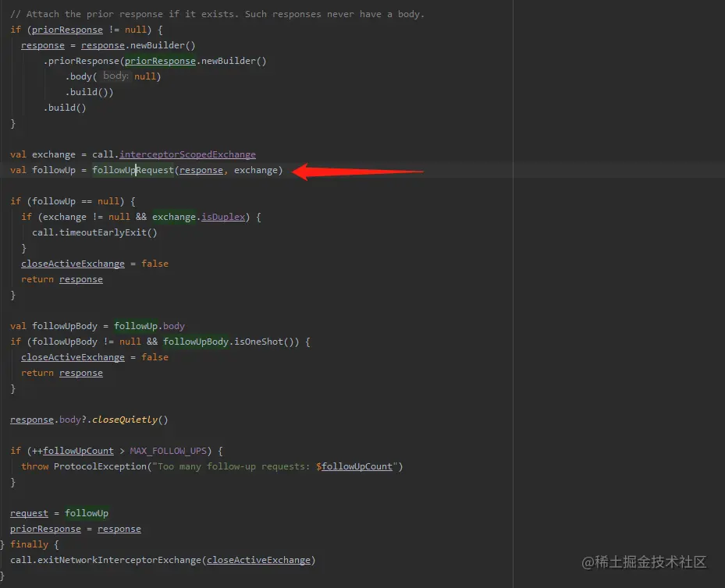Click 'request = followUp' assignment
The image size is (725, 588).
click(x=59, y=513)
